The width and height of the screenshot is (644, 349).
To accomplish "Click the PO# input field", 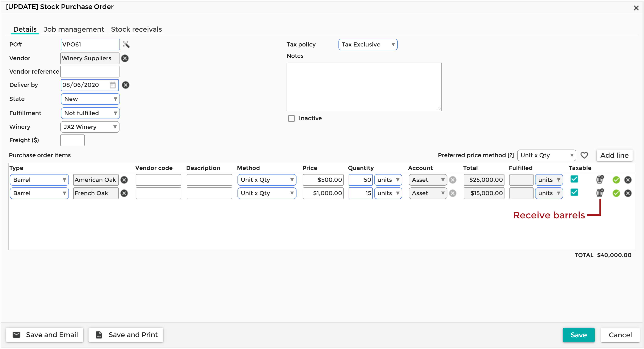I will click(90, 45).
